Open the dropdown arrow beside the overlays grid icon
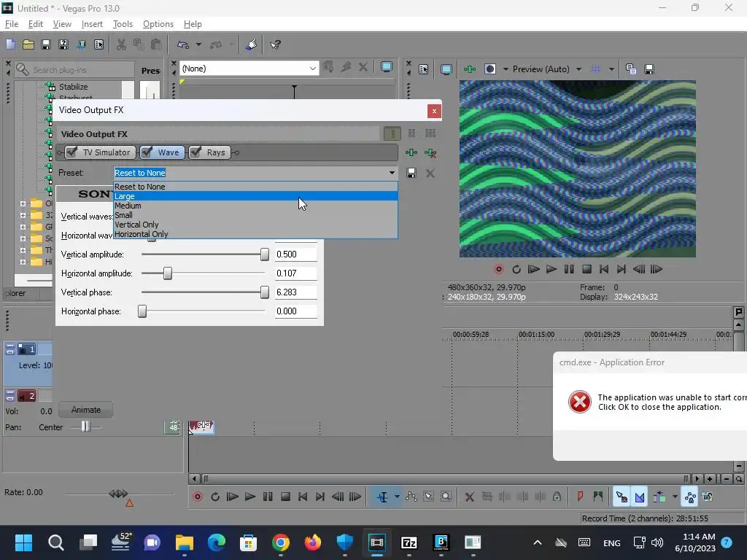The image size is (747, 560). (612, 69)
